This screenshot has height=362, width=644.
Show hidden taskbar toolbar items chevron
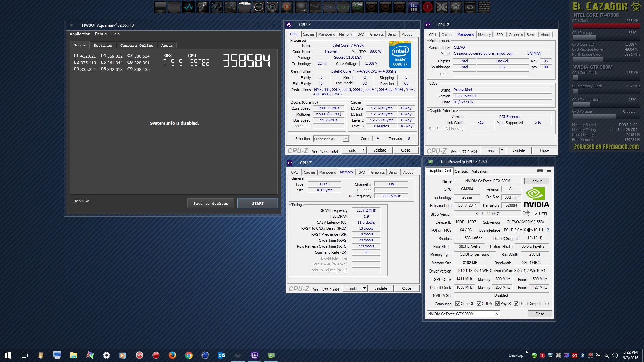pos(527,352)
